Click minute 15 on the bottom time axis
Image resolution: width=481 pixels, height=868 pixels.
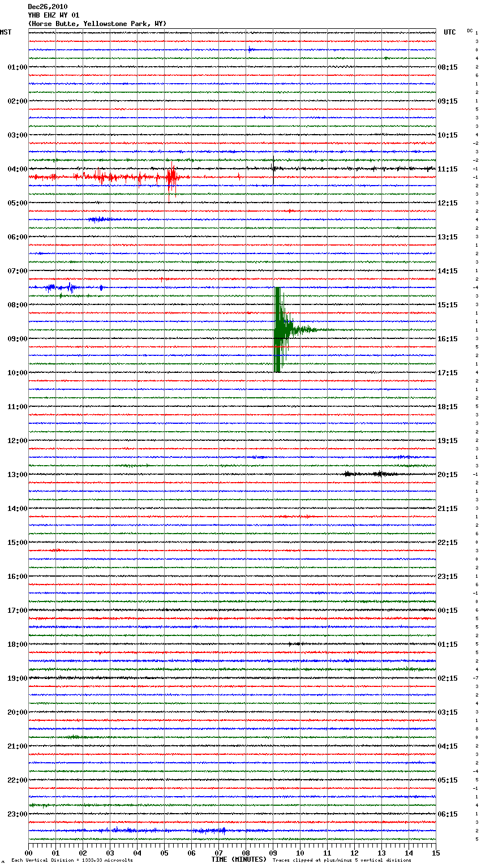point(435,853)
